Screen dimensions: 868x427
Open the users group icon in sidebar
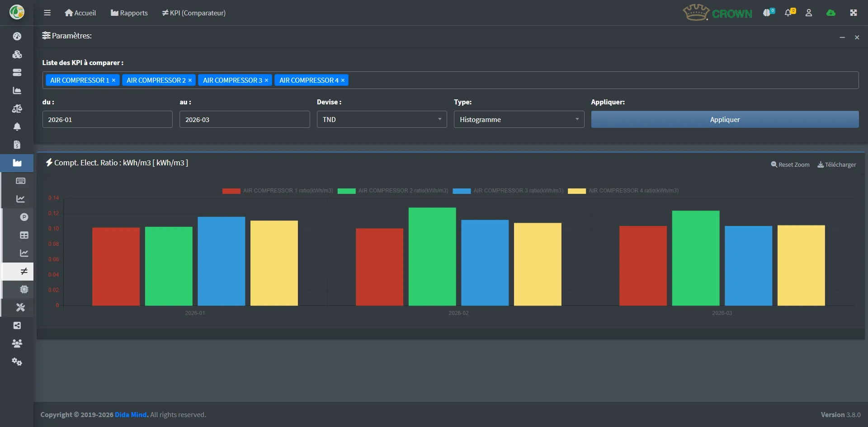point(17,343)
